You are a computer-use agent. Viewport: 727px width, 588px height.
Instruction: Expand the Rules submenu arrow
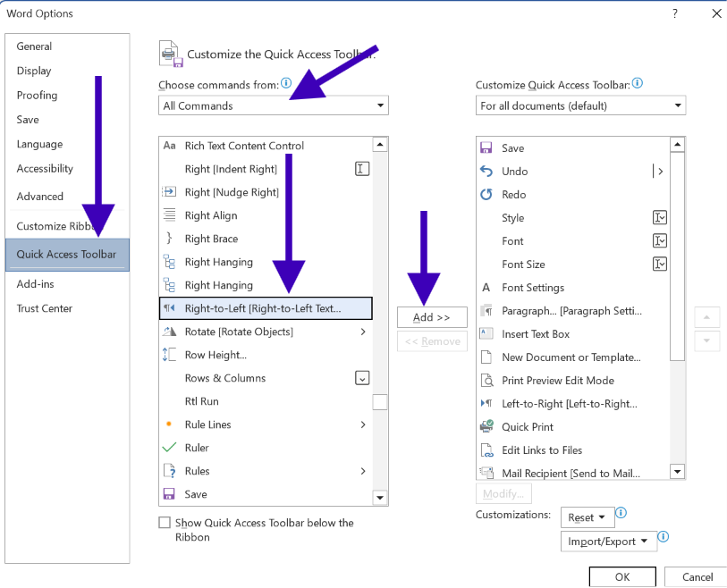point(363,471)
